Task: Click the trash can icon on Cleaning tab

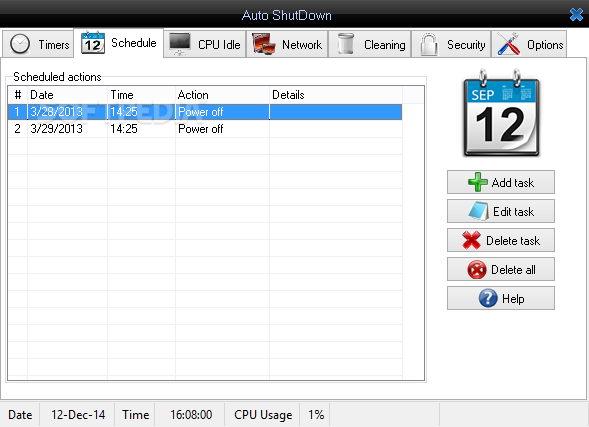Action: [346, 44]
